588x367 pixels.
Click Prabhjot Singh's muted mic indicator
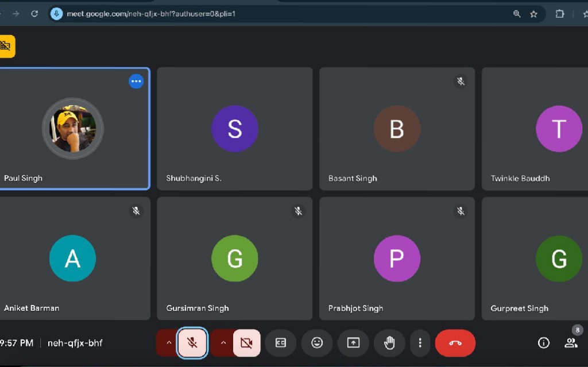coord(461,211)
